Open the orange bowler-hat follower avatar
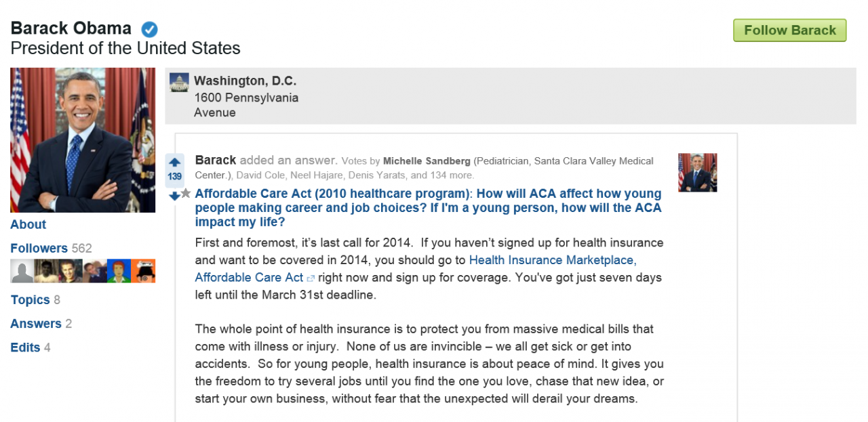 click(x=144, y=271)
